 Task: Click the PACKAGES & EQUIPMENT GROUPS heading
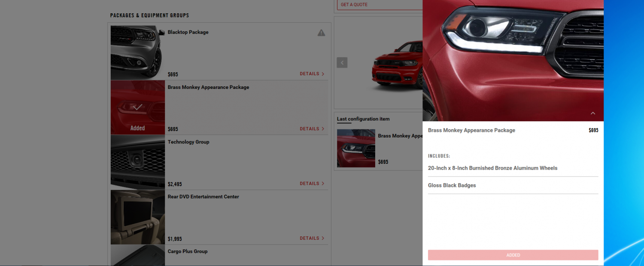(149, 15)
